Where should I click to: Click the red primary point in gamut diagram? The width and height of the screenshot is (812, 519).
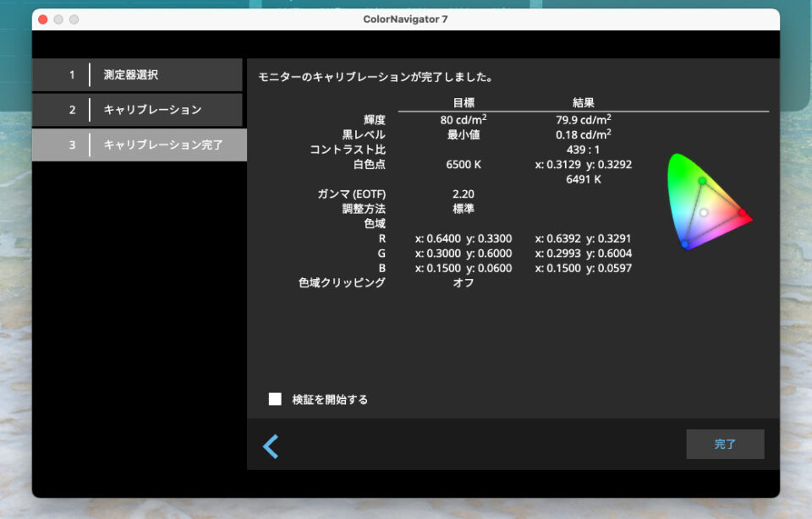[x=743, y=212]
